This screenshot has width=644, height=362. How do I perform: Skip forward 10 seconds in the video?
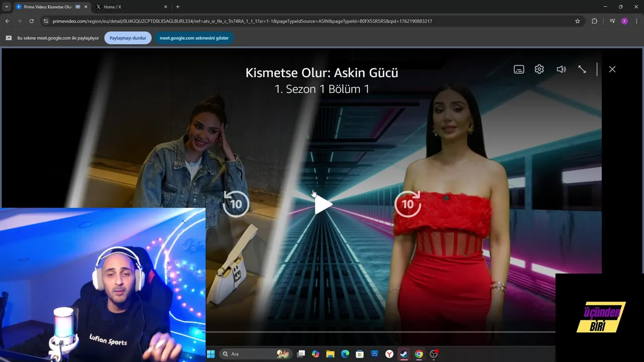coord(408,204)
